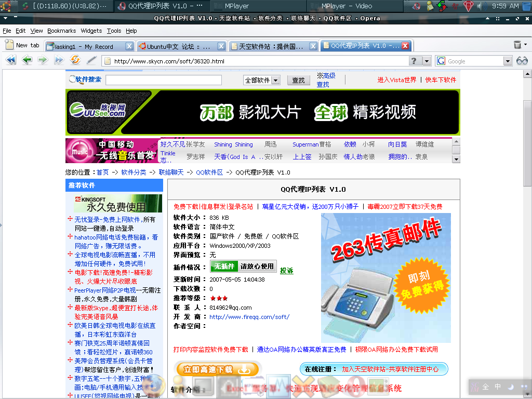
Task: Click in the Google search field
Action: pos(474,61)
